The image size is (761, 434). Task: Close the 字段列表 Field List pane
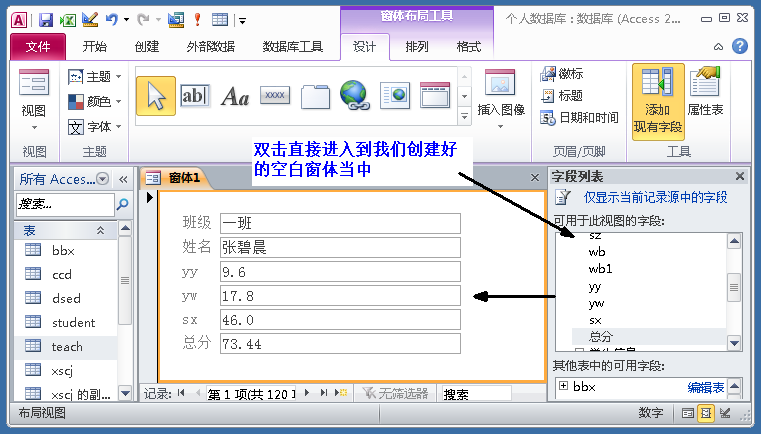point(740,176)
